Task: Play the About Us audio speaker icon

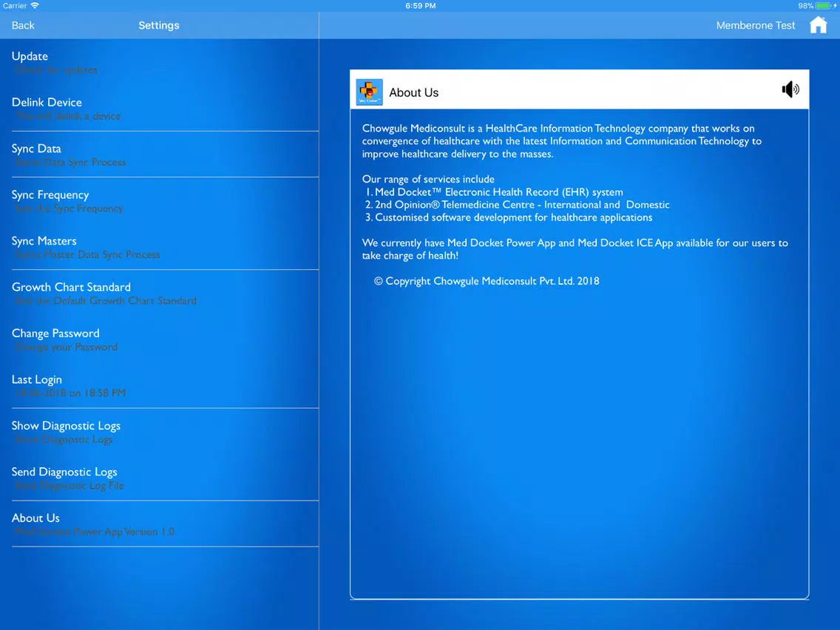Action: 790,89
